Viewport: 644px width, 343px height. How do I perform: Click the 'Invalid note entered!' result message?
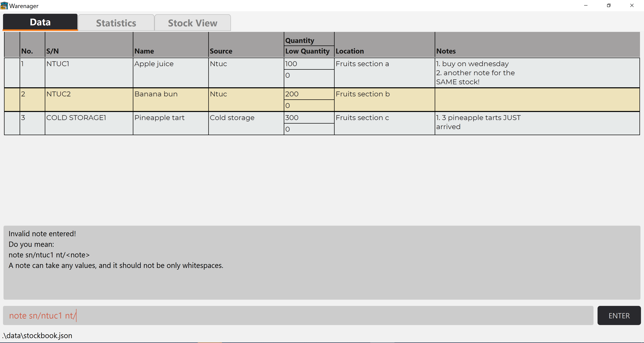point(42,234)
